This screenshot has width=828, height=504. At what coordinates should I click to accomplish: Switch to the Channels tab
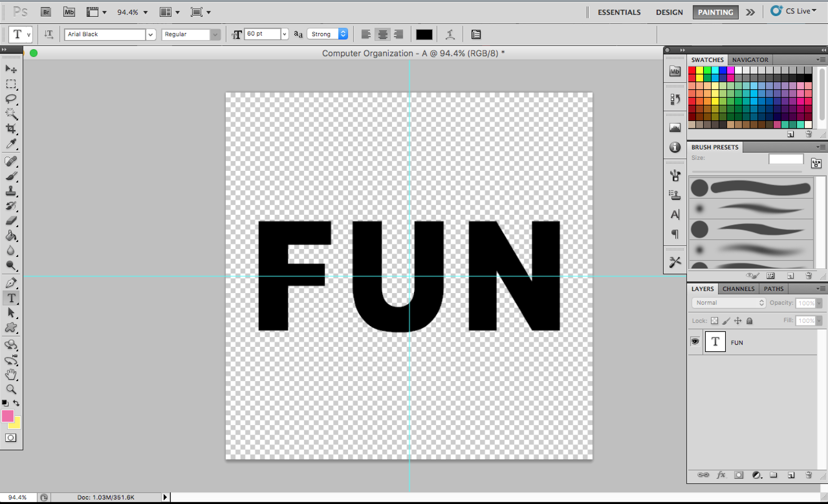coord(738,289)
